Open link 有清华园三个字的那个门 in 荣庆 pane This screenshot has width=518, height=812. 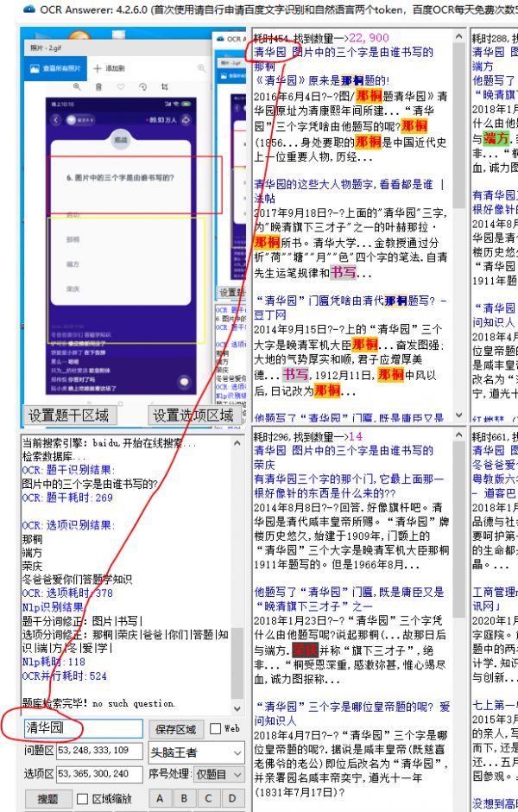pyautogui.click(x=349, y=485)
